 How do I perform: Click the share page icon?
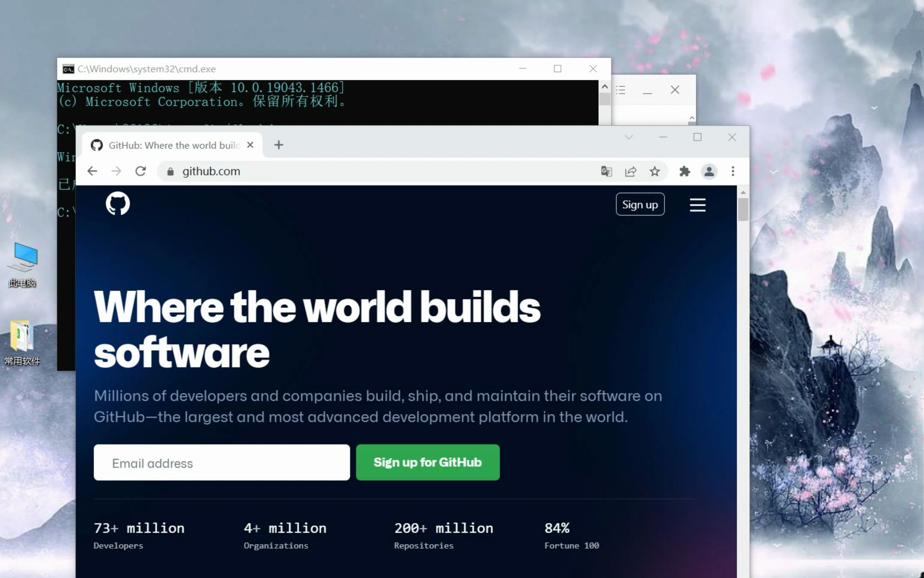(630, 171)
